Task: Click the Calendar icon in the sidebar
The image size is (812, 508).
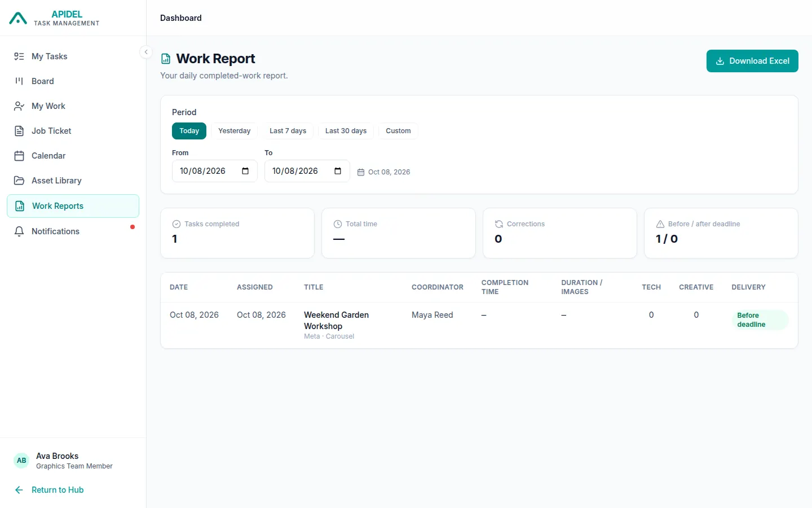Action: pos(19,156)
